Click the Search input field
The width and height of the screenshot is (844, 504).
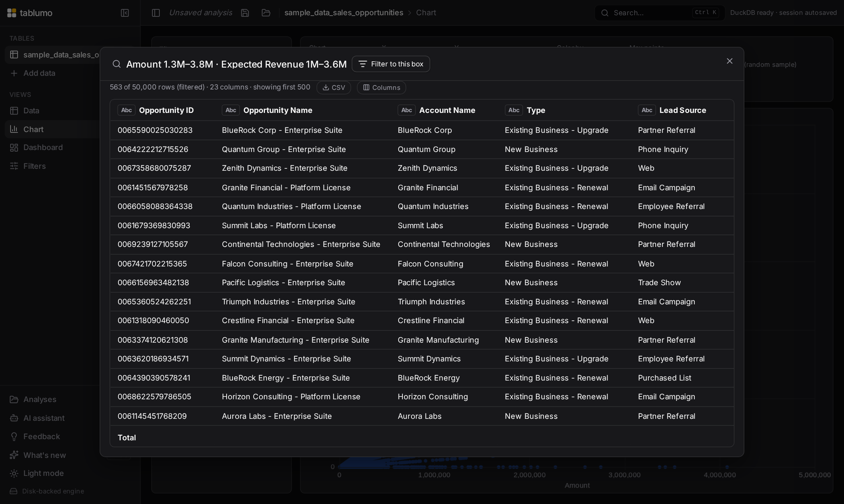pos(660,13)
